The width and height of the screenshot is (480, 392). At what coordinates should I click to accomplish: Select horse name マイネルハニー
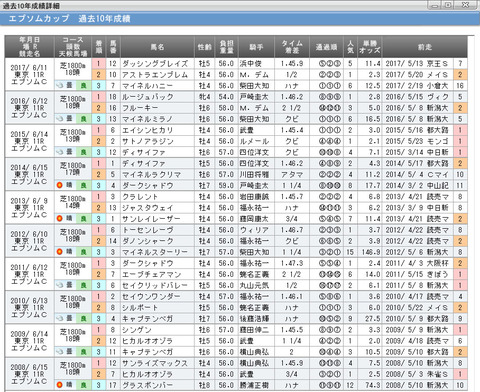tap(147, 86)
